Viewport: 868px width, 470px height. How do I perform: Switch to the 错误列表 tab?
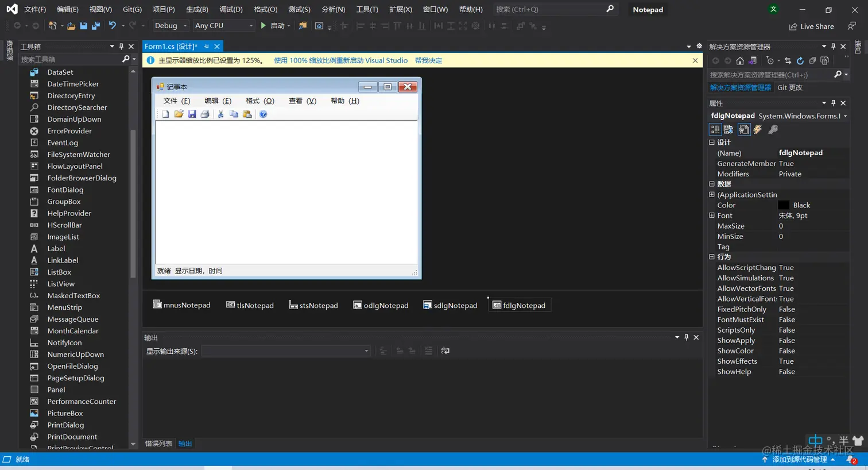[x=158, y=444]
